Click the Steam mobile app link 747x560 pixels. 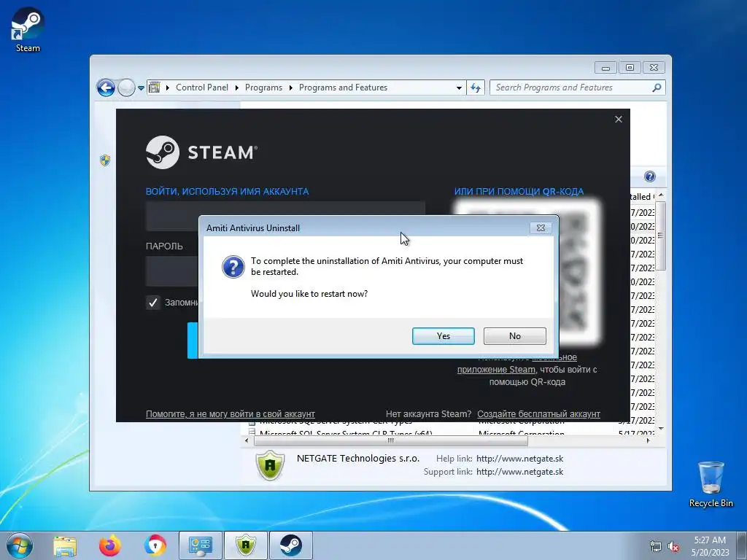(x=496, y=370)
